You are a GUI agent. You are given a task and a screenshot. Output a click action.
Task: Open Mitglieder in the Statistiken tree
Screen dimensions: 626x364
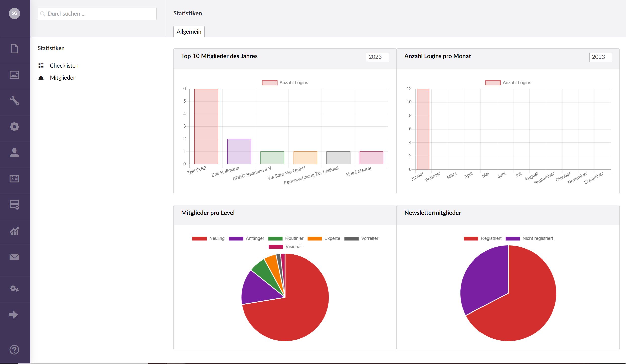tap(62, 78)
